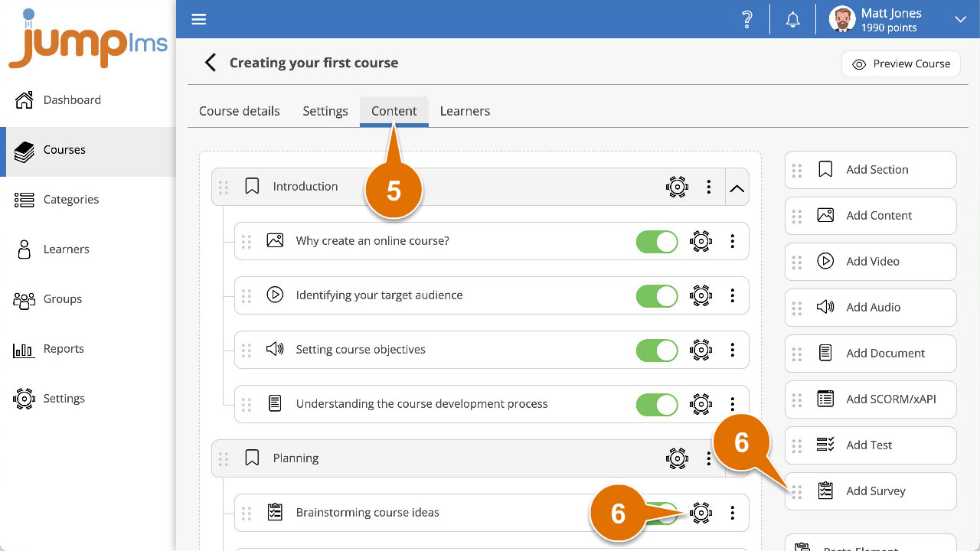Screen dimensions: 980x551
Task: Open the hamburger menu icon
Action: [199, 19]
